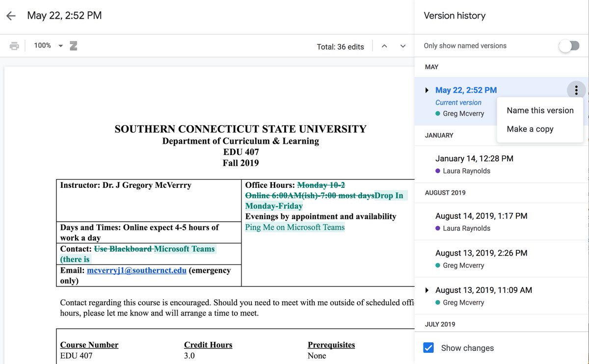Viewport: 589px width, 364px height.
Task: Click the Ping Me on Microsoft Teams text
Action: (x=295, y=227)
